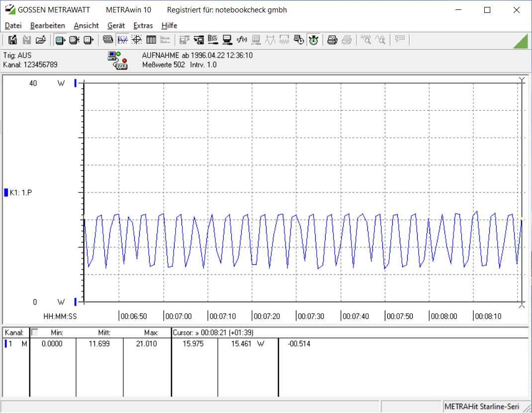This screenshot has width=532, height=413.
Task: Open the Datei menu
Action: [13, 25]
